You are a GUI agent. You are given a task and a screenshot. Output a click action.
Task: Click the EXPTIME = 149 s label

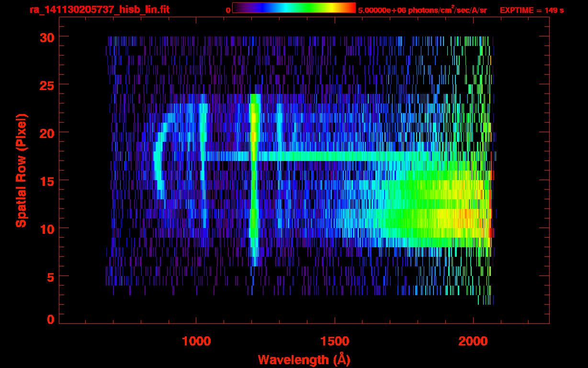531,10
